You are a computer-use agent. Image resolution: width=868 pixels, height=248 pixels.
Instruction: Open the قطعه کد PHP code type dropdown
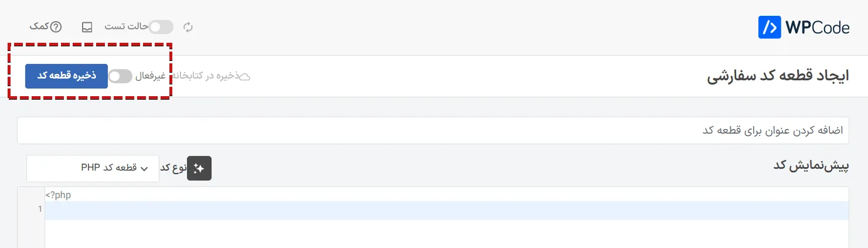point(93,168)
